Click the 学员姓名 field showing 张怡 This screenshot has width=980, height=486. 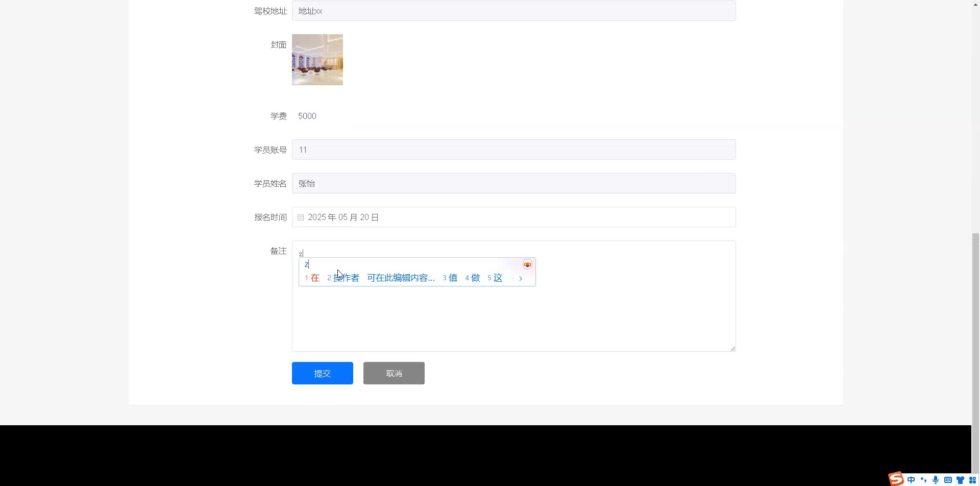pos(514,183)
